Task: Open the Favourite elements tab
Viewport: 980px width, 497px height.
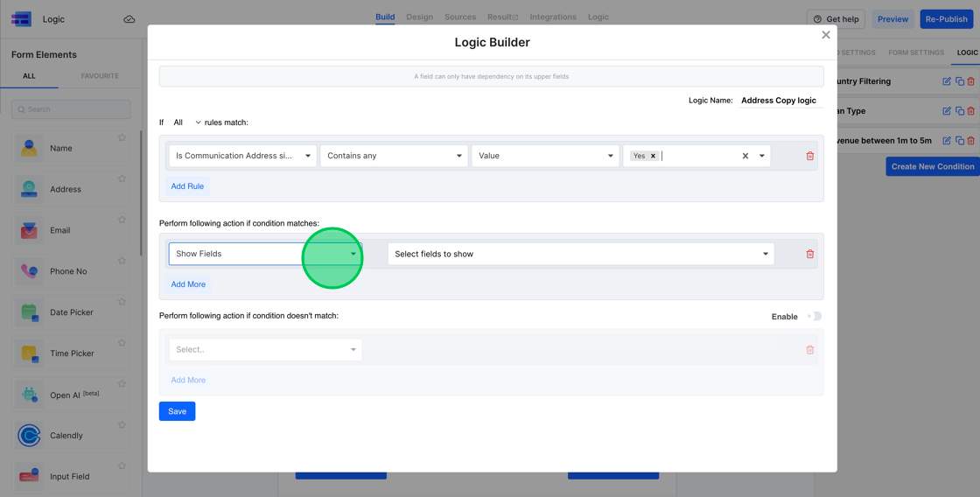Action: [x=100, y=76]
